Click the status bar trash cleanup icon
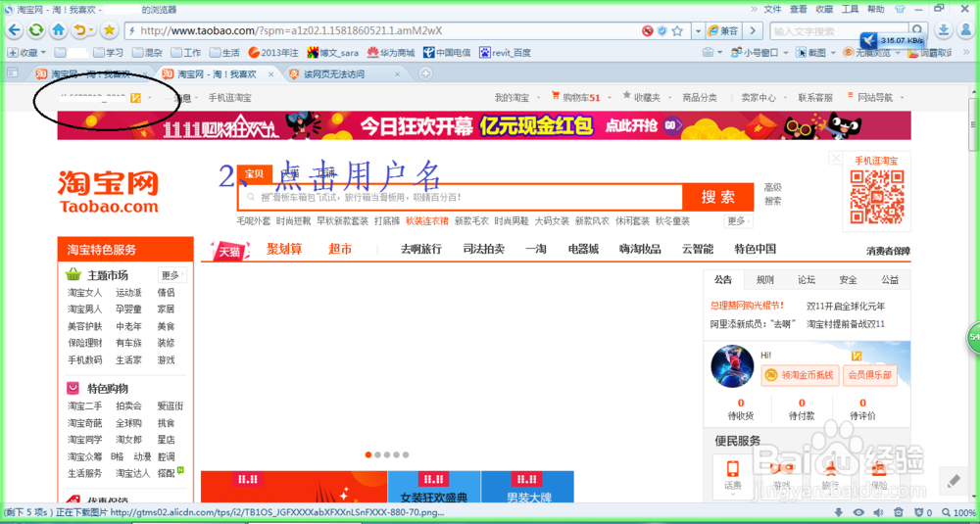Screen dimensions: 980x524 click(x=898, y=513)
